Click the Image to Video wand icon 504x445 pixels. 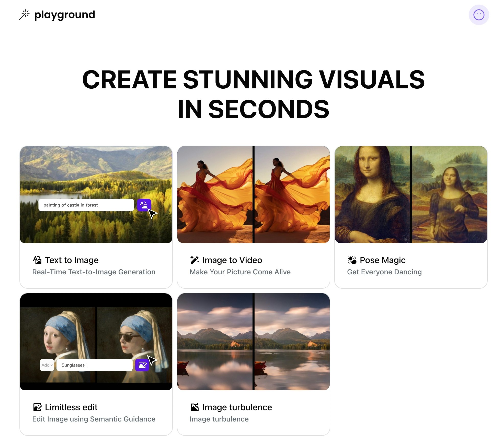pos(194,260)
